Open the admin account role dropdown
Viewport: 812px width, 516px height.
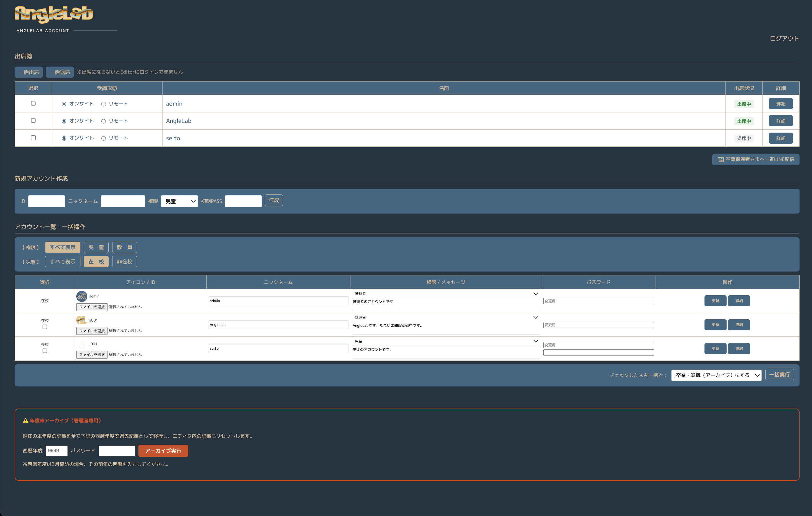pos(446,294)
